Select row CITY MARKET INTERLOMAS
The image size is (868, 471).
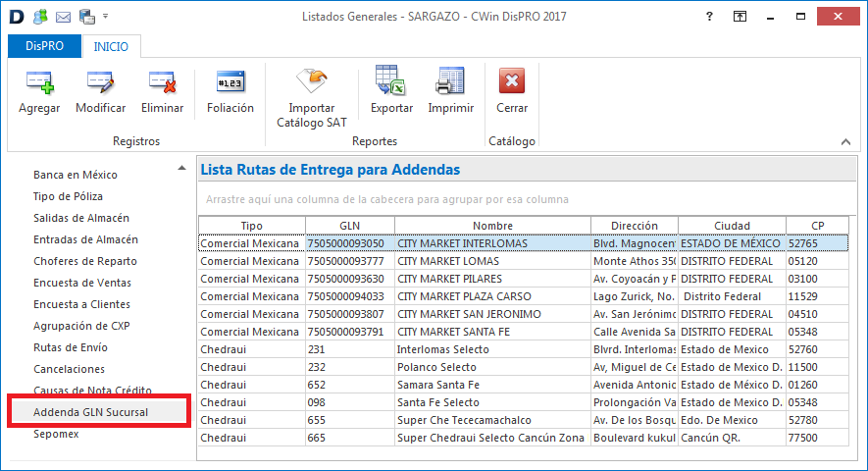pyautogui.click(x=523, y=243)
